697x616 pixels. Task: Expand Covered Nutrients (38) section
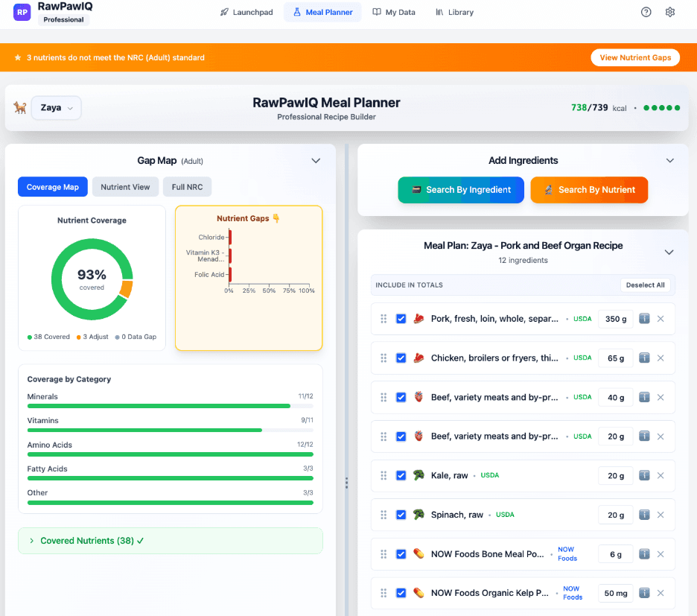[171, 540]
